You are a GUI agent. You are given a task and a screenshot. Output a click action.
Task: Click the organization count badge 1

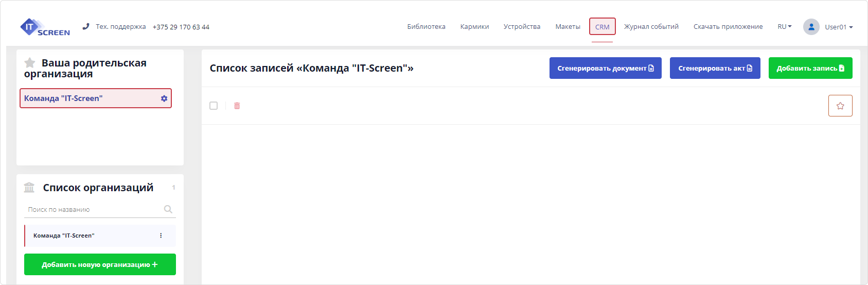174,188
